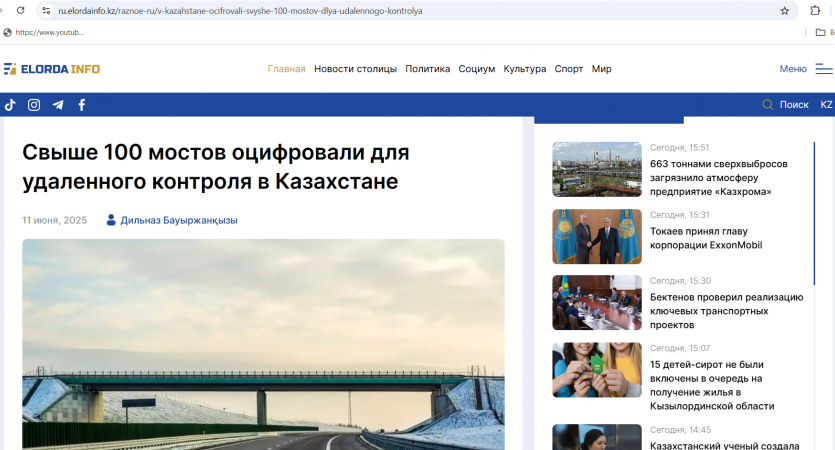This screenshot has height=450, width=835.
Task: Click the article title about 100 мостов
Action: coord(216,167)
